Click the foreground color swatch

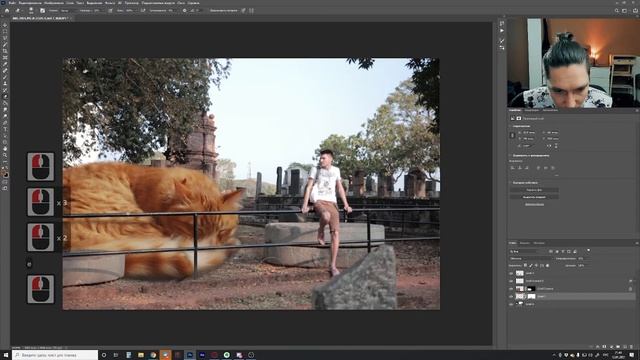coord(3,172)
